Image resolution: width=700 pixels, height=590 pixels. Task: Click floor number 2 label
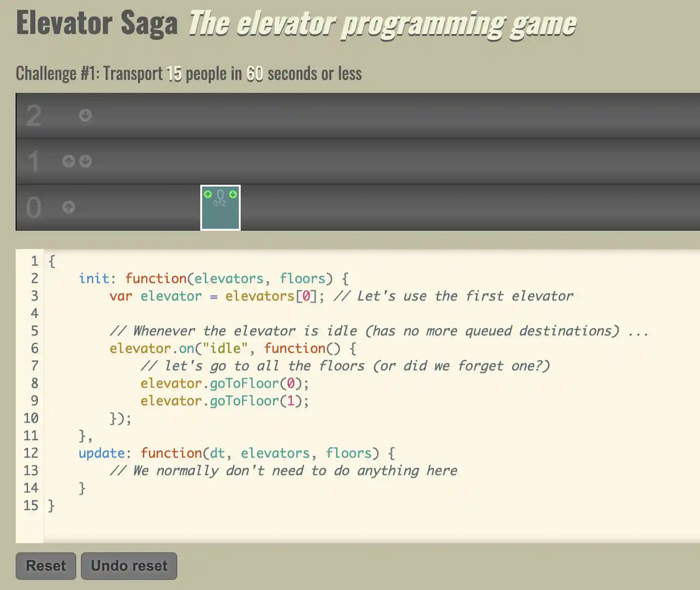click(34, 115)
